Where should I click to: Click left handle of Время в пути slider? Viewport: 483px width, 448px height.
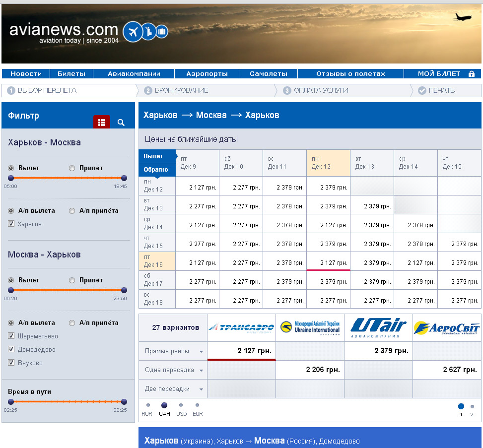click(11, 402)
